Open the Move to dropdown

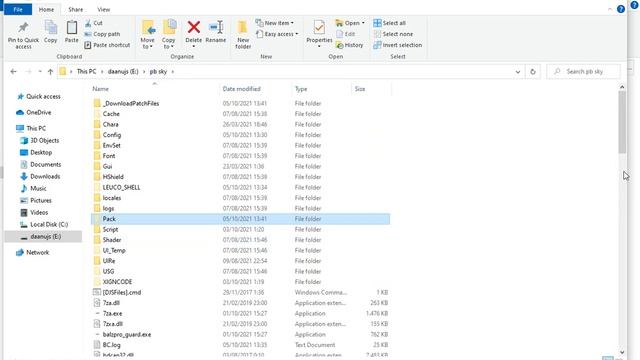147,43
